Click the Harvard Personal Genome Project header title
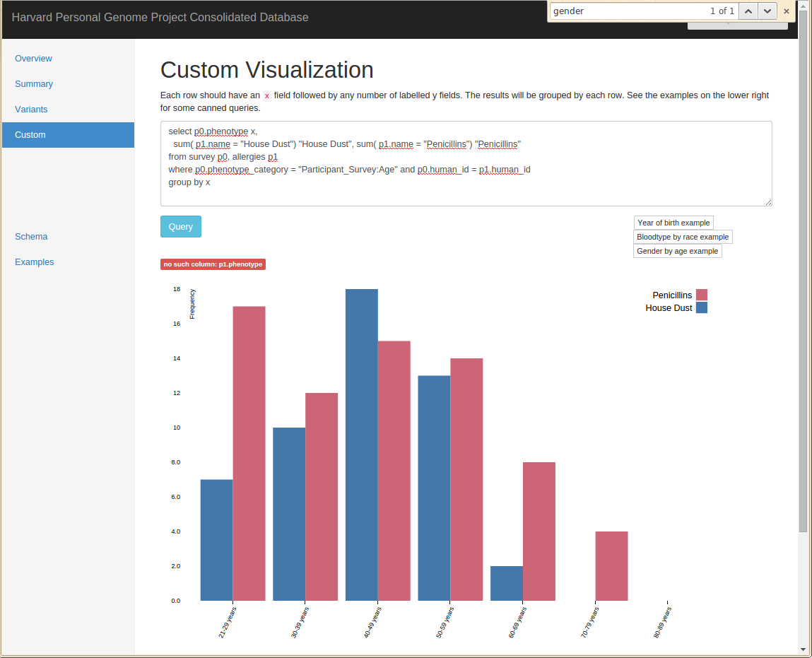The height and width of the screenshot is (658, 812). click(x=160, y=18)
